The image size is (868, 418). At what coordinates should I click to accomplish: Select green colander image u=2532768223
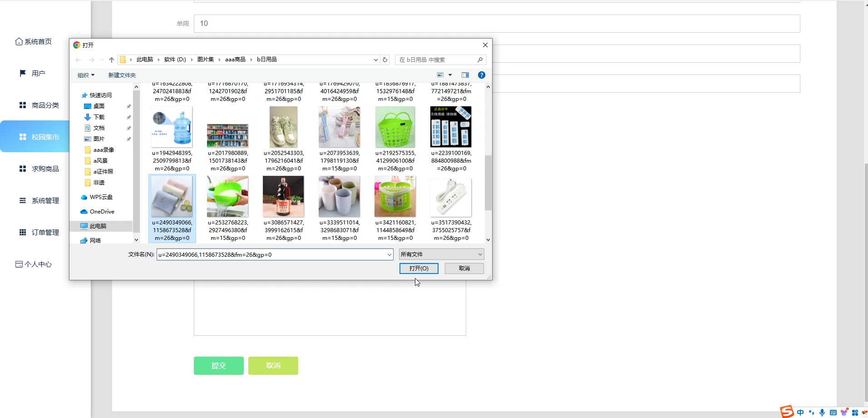pos(228,209)
